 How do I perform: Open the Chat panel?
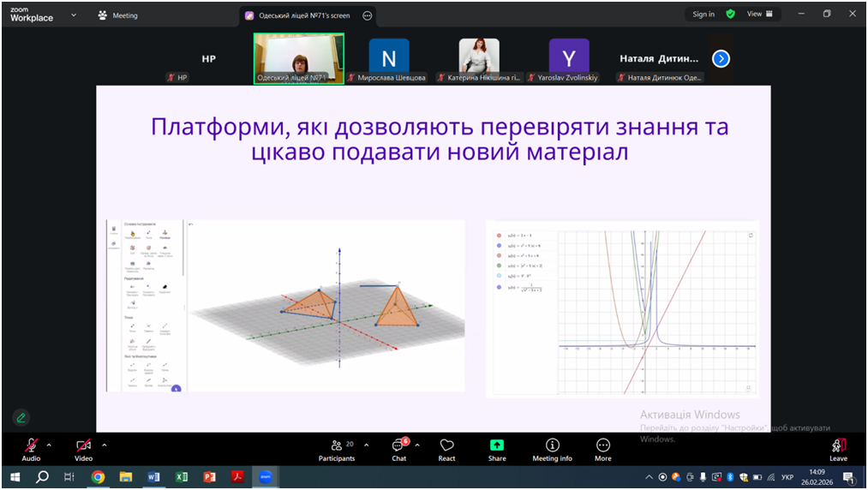pos(398,449)
